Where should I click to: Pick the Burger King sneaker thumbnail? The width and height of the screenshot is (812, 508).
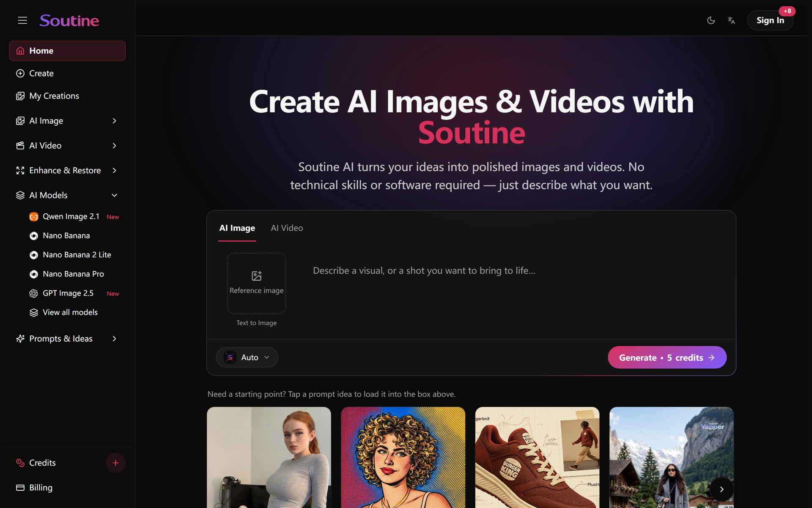pyautogui.click(x=537, y=458)
